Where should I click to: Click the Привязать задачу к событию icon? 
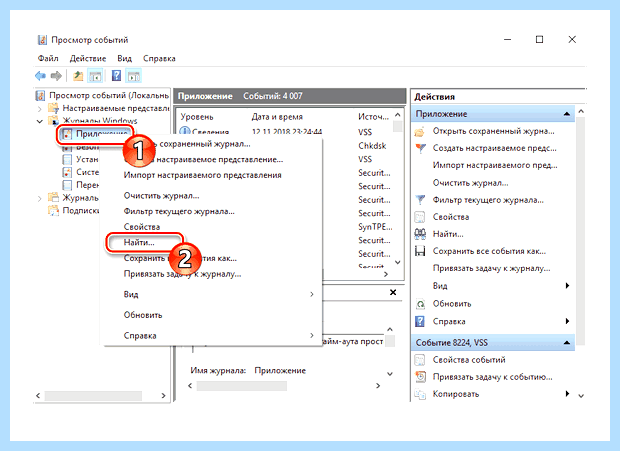click(x=420, y=377)
